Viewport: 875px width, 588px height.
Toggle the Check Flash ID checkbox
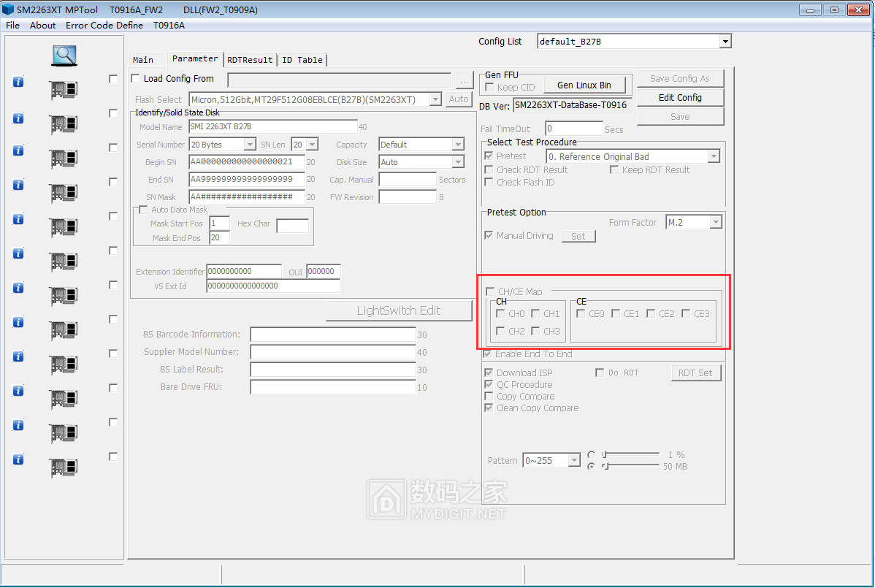pyautogui.click(x=489, y=182)
